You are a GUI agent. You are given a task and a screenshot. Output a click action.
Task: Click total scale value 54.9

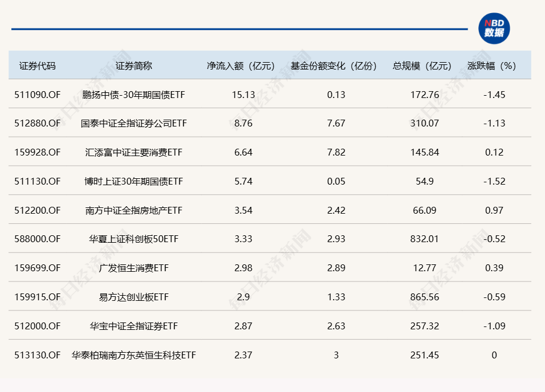(425, 181)
